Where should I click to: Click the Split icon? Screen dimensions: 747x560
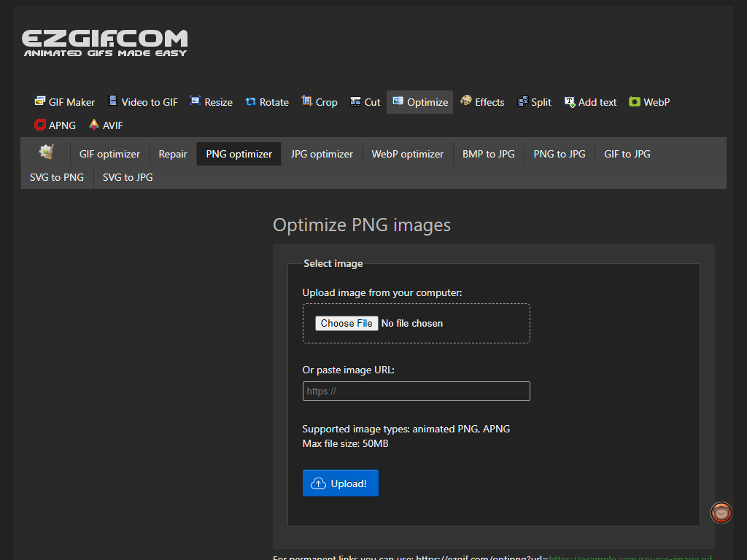[522, 101]
